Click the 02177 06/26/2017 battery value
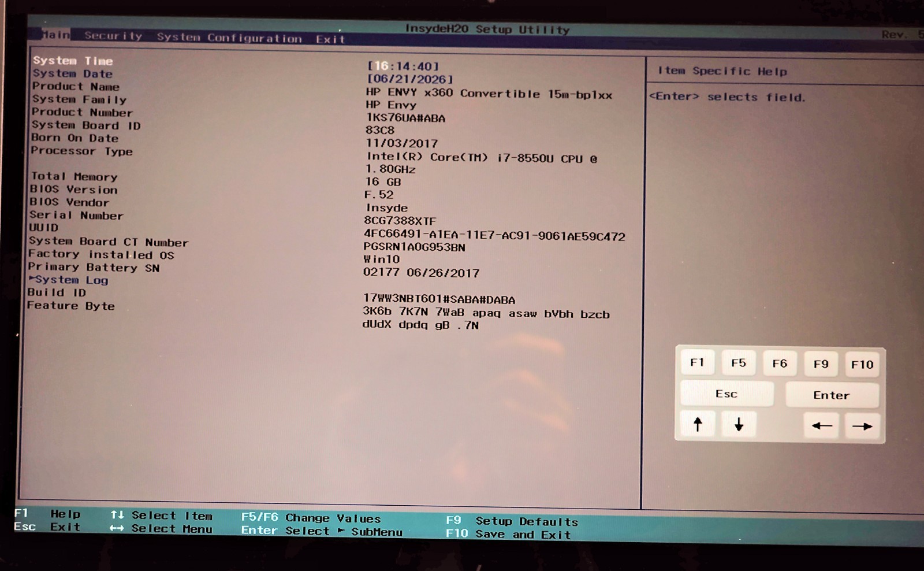Image resolution: width=924 pixels, height=571 pixels. click(x=422, y=272)
